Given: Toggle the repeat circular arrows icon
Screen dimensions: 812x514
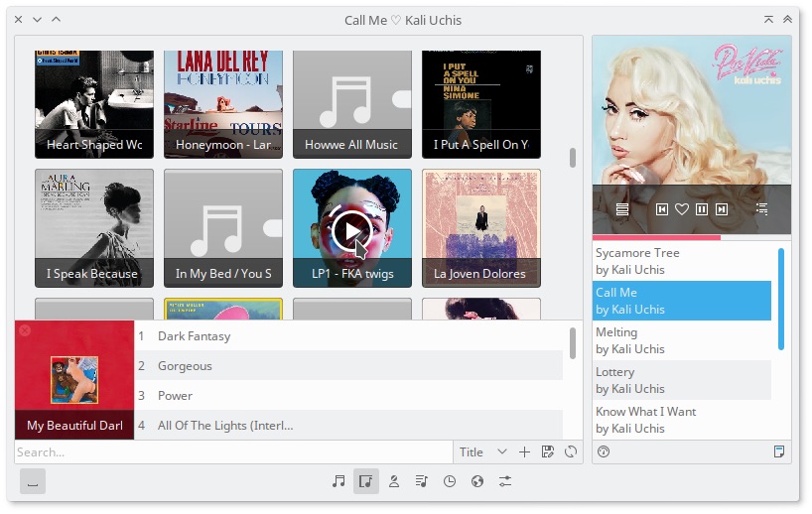Looking at the screenshot, I should (571, 452).
